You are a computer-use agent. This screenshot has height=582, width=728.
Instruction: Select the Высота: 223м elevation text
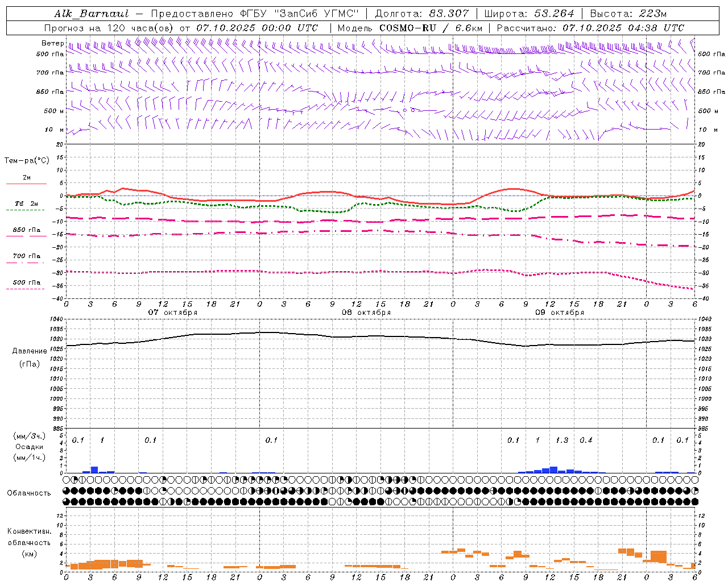[628, 14]
